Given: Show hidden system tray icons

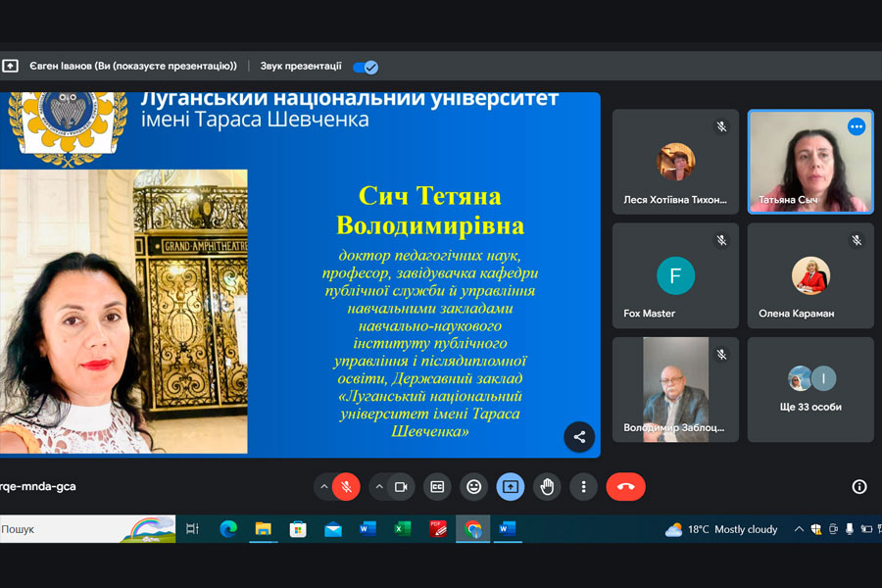Looking at the screenshot, I should click(x=799, y=529).
